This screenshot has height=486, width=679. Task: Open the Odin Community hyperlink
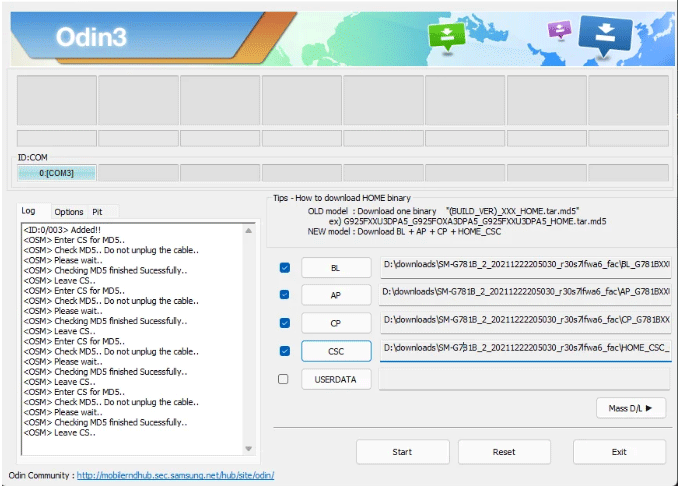click(x=175, y=475)
